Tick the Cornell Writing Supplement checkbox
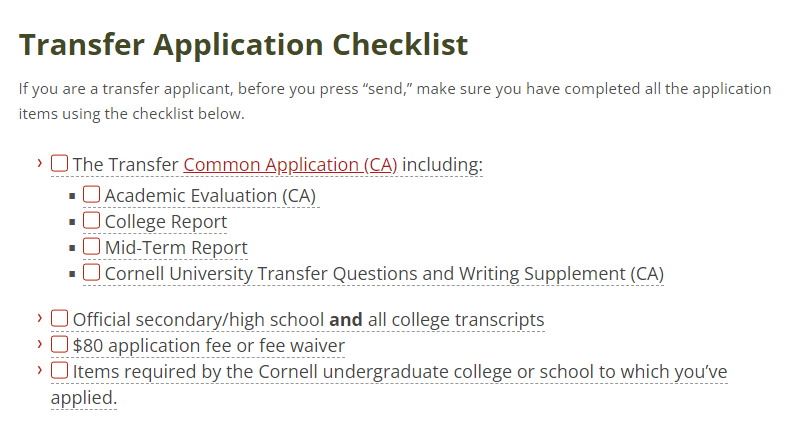Viewport: 801px width, 434px height. (92, 272)
